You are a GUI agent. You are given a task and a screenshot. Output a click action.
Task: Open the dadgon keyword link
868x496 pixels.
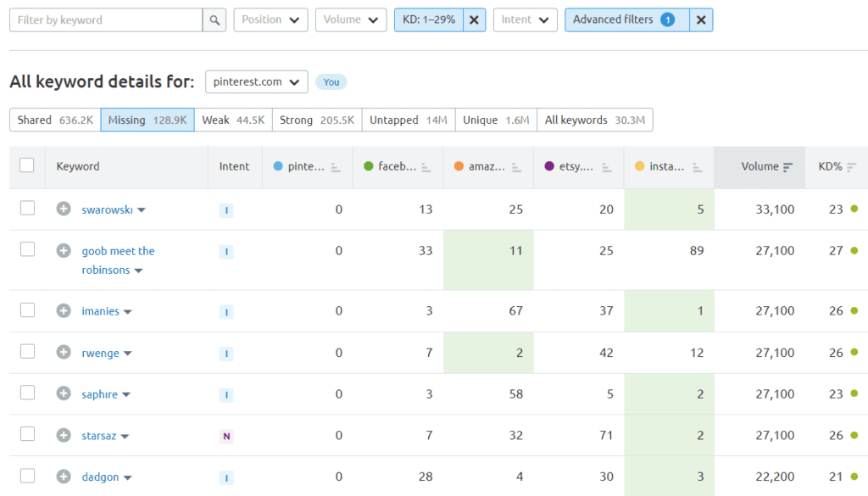(x=100, y=477)
